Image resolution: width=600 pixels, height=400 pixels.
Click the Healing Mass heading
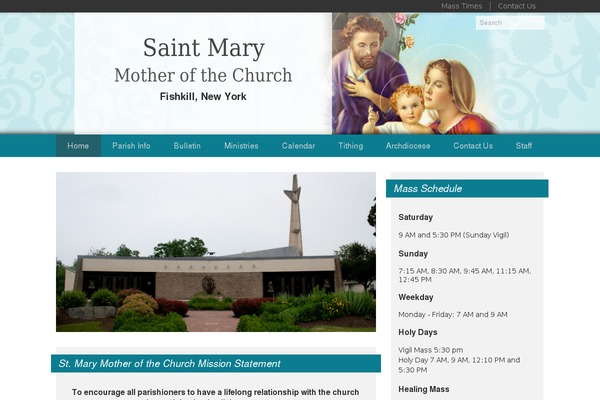pos(424,389)
